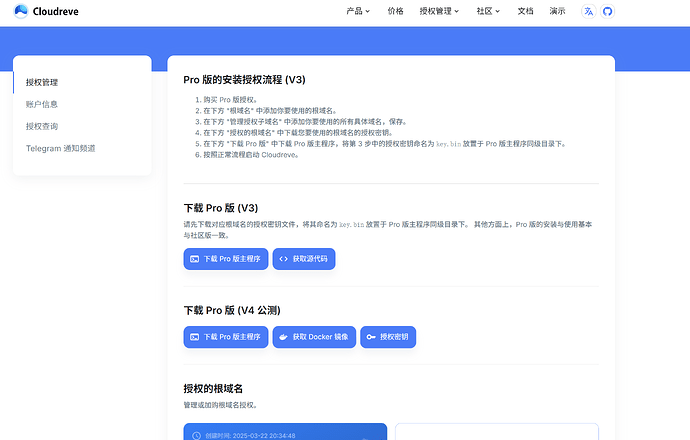Open the GitHub repository icon
This screenshot has height=440, width=690.
pos(607,11)
